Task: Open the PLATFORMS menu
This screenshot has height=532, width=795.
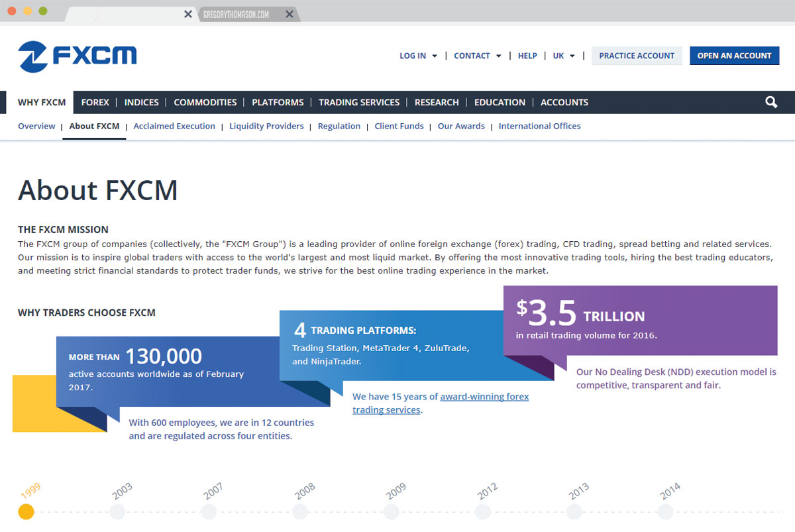Action: (278, 102)
